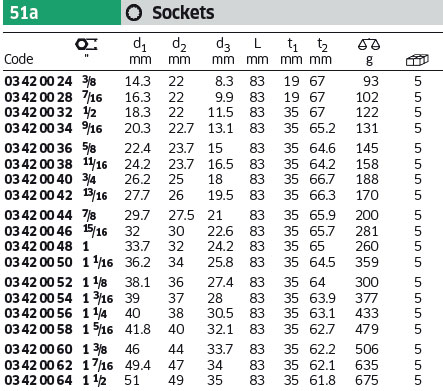The width and height of the screenshot is (443, 391).
Task: Click the 1 1/16 inch size value
Action: click(98, 262)
